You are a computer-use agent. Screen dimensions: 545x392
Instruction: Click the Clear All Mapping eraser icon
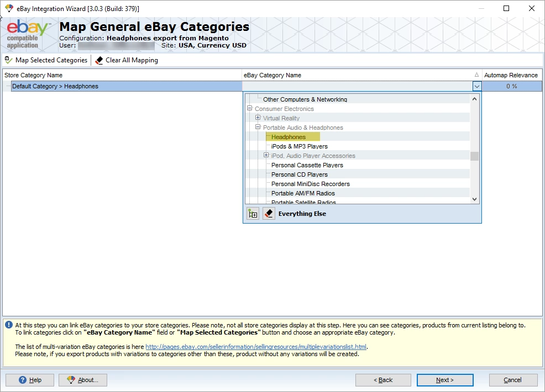(99, 60)
